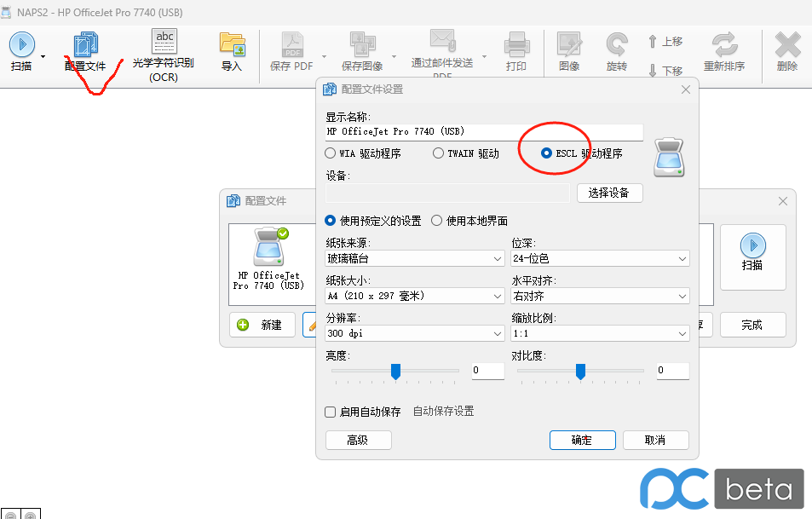Open 光学字符识别 (OCR) settings
The width and height of the screenshot is (812, 519).
pos(164,55)
